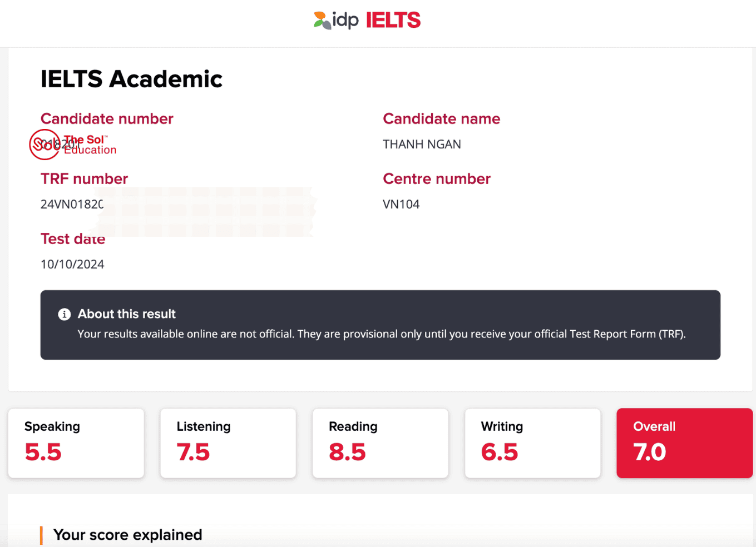
Task: Select the Listening 7.5 score card
Action: (228, 443)
